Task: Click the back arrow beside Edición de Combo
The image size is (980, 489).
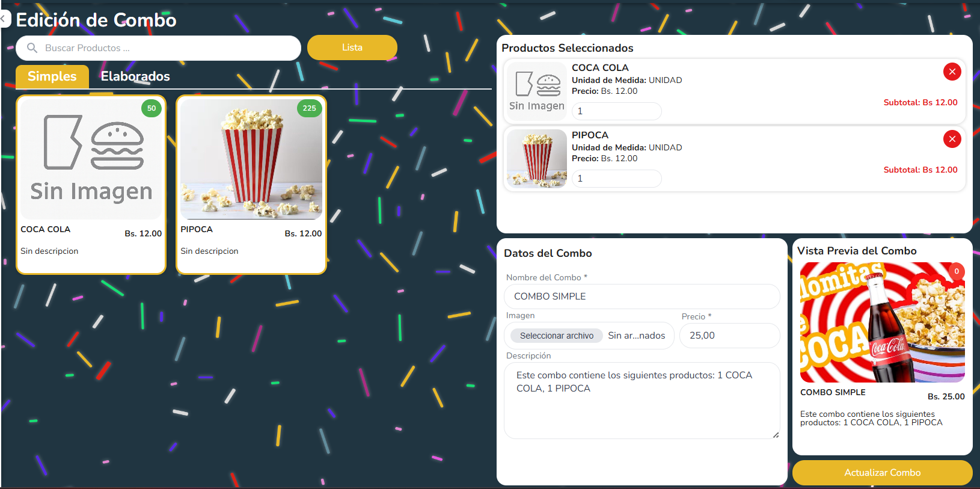Action: coord(4,19)
